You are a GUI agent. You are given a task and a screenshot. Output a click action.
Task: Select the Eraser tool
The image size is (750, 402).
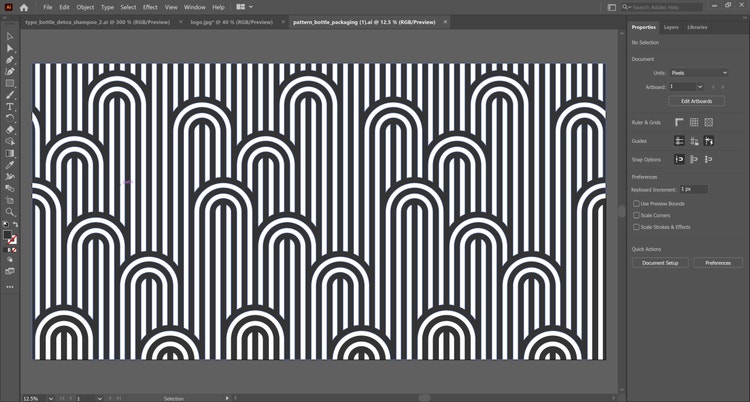pos(10,130)
